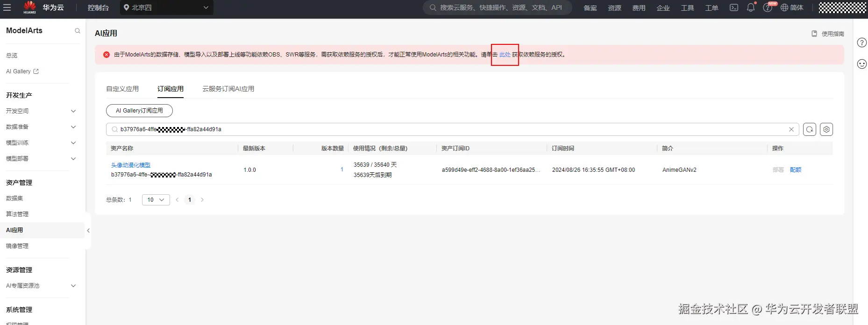Open table column settings gear
Screen dimensions: 868x325
point(826,129)
